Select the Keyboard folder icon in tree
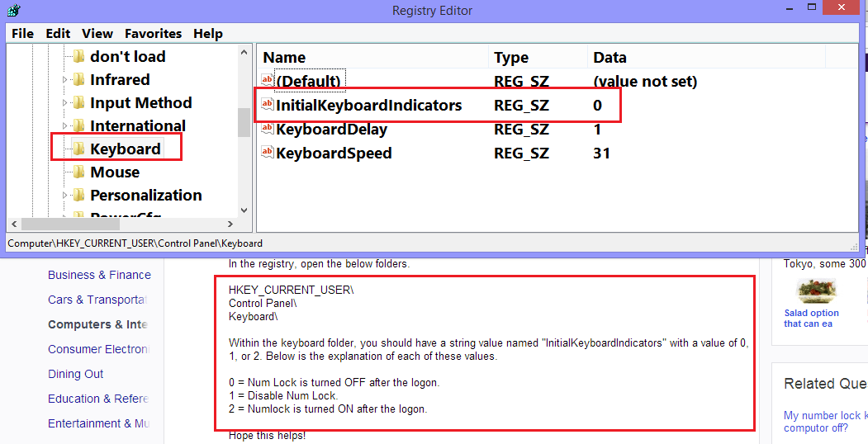This screenshot has height=444, width=868. pyautogui.click(x=78, y=149)
